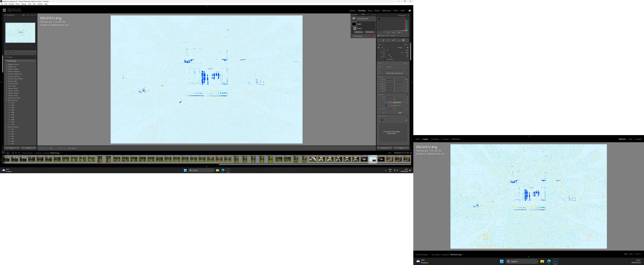The height and width of the screenshot is (265, 644).
Task: Switch to the Library module
Action: (x=352, y=10)
